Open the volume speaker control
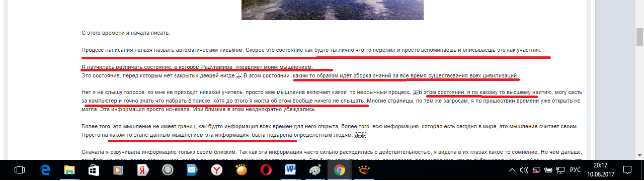 tap(524, 170)
